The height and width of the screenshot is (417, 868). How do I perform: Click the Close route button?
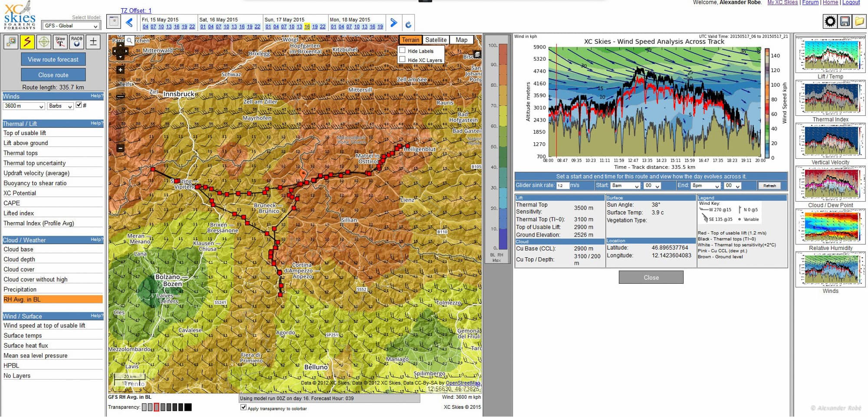click(x=53, y=75)
